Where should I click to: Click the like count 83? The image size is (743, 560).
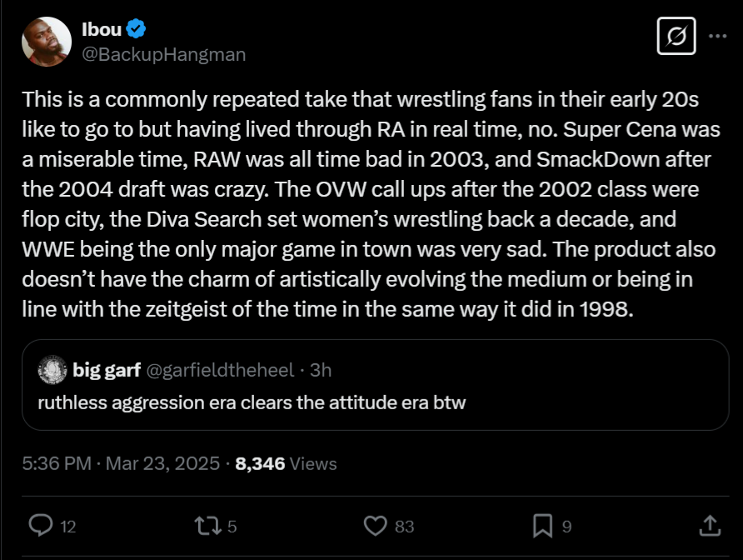405,526
